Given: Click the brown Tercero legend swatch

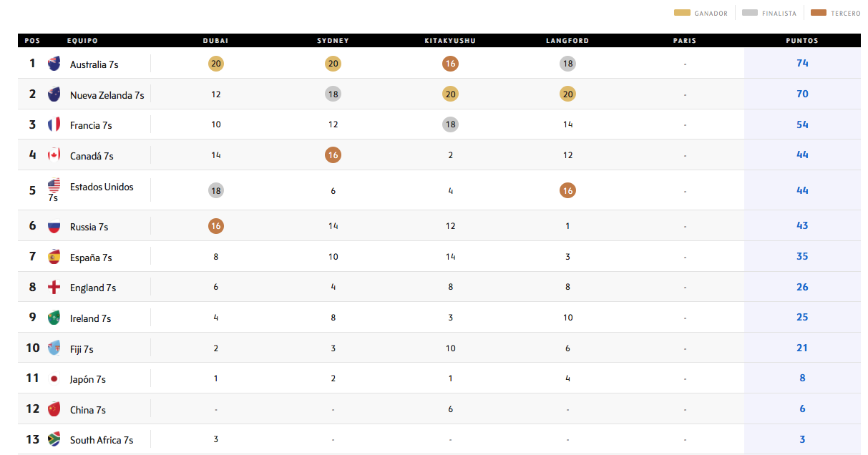Looking at the screenshot, I should tap(819, 13).
